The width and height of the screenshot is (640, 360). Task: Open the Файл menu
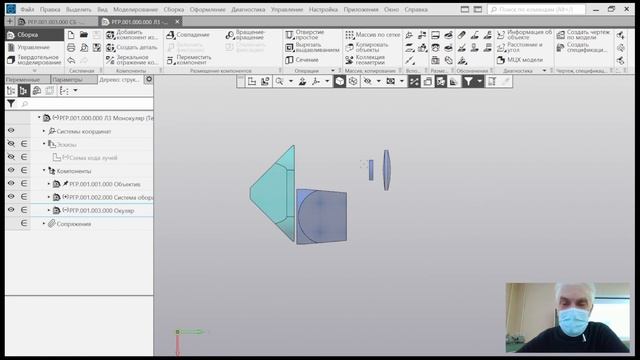tap(27, 9)
